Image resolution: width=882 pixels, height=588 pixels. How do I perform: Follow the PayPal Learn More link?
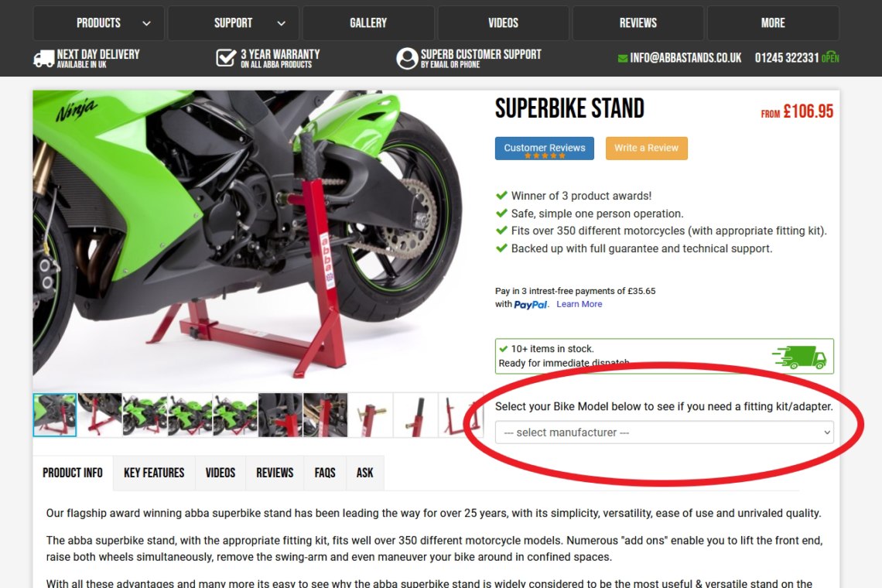(579, 304)
